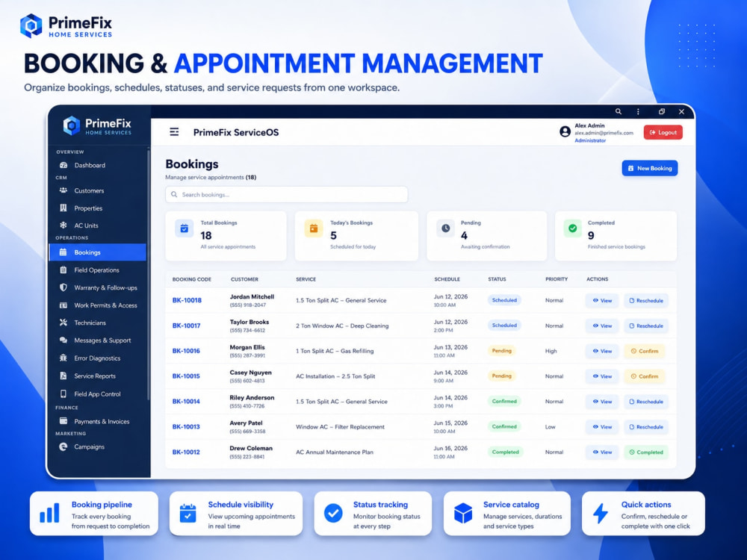747x560 pixels.
Task: Open booking code BK-10016 link
Action: tap(186, 351)
